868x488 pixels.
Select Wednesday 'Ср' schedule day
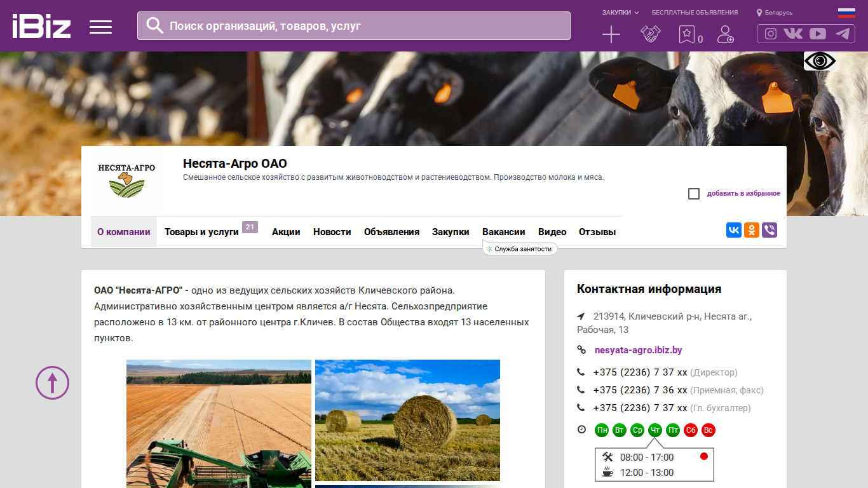(637, 430)
